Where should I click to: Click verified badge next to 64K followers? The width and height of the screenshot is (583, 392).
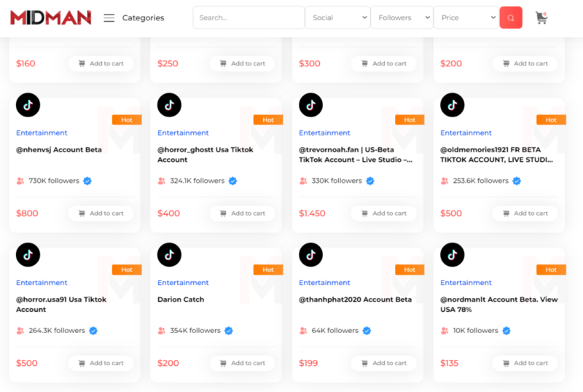click(x=367, y=330)
